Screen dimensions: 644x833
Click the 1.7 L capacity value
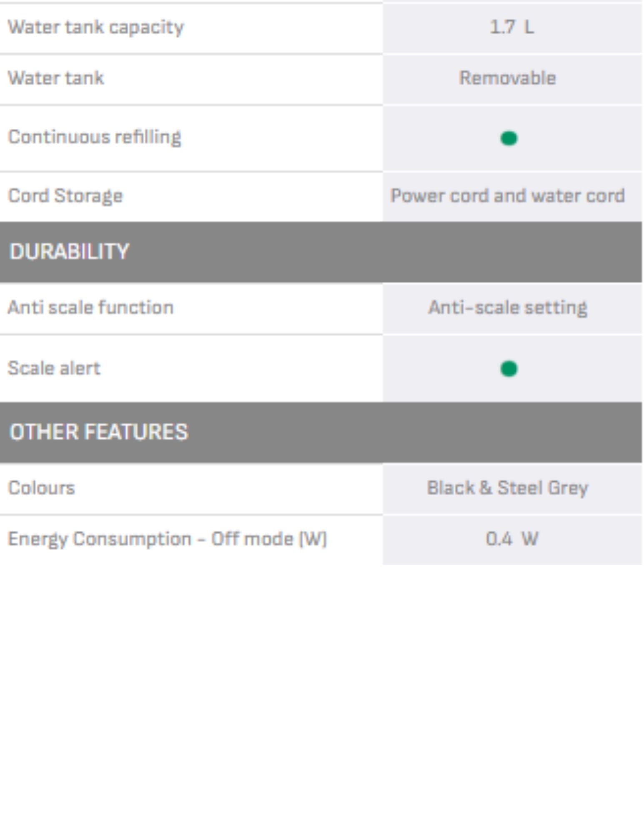point(511,28)
